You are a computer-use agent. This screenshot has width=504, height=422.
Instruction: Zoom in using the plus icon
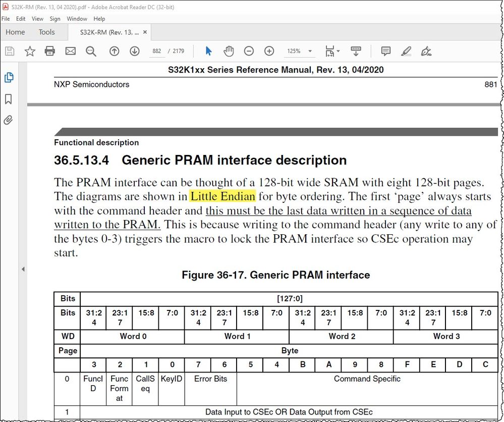click(269, 51)
